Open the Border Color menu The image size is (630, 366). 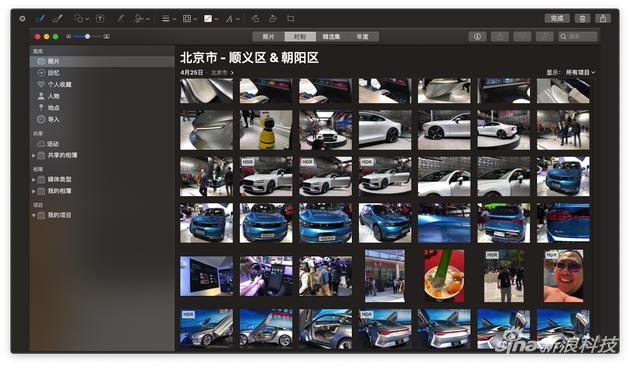pyautogui.click(x=190, y=18)
